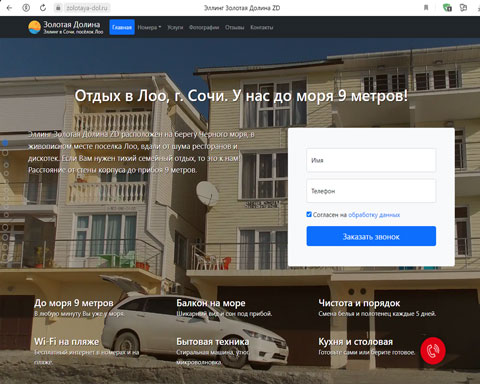This screenshot has width=480, height=384.
Task: Open the Фотографии section
Action: point(204,27)
